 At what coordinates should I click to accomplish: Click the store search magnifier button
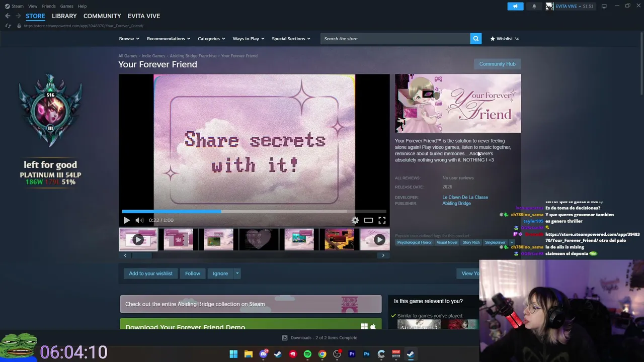tap(475, 39)
